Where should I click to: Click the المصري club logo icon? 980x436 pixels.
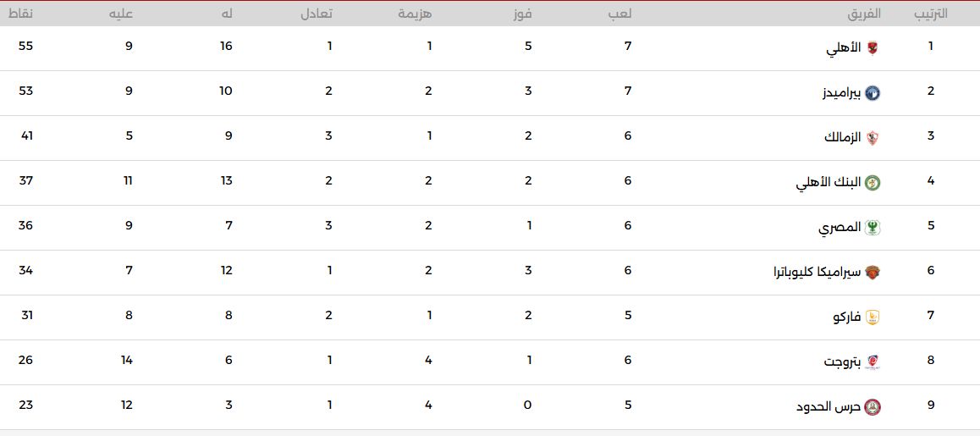pyautogui.click(x=873, y=229)
